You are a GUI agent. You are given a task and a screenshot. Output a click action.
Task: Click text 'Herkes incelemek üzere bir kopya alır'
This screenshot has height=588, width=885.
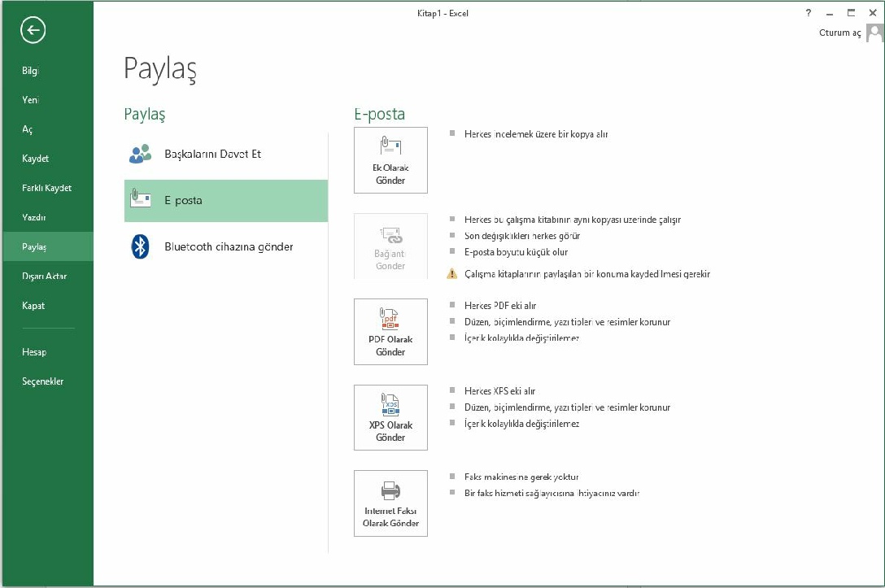click(x=536, y=134)
